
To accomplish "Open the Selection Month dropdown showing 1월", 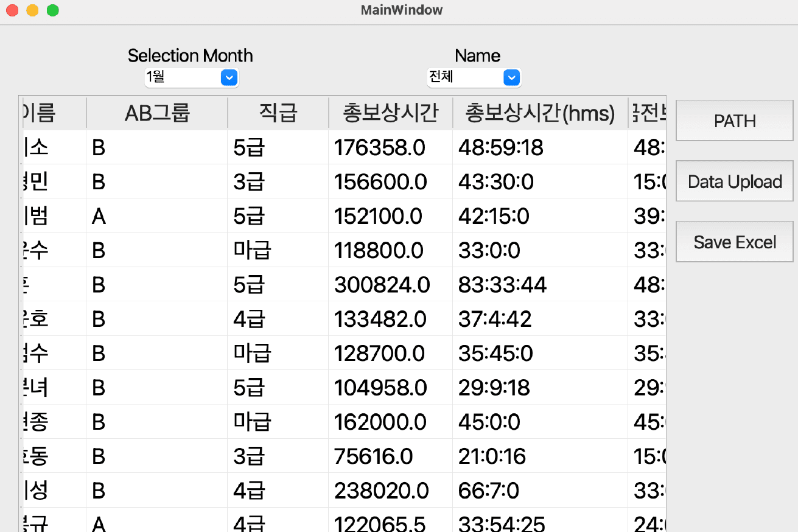I will [191, 77].
